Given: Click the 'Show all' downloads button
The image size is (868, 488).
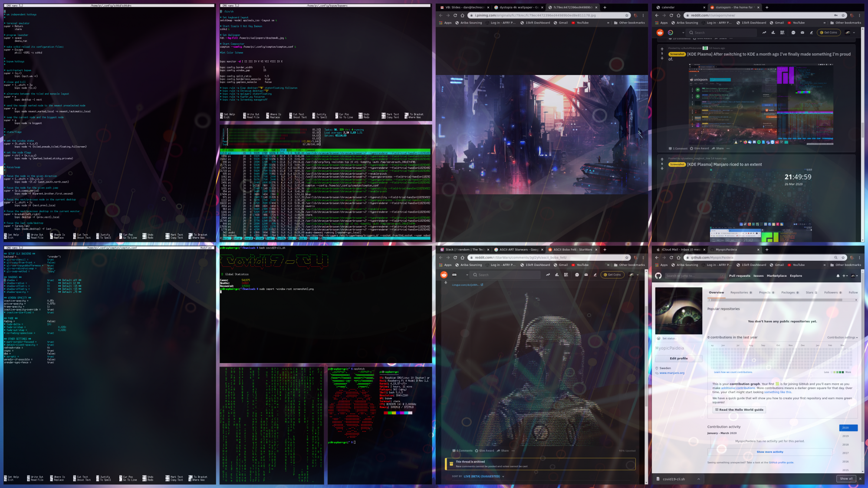Looking at the screenshot, I should (x=846, y=479).
